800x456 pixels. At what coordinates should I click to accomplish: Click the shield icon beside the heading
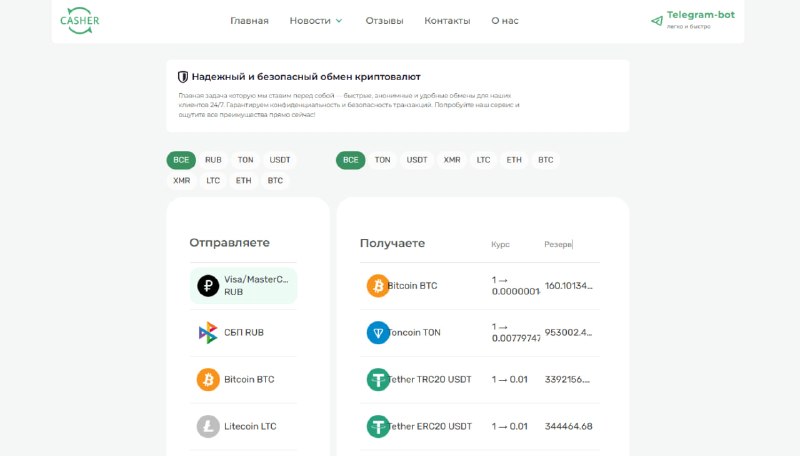click(183, 77)
